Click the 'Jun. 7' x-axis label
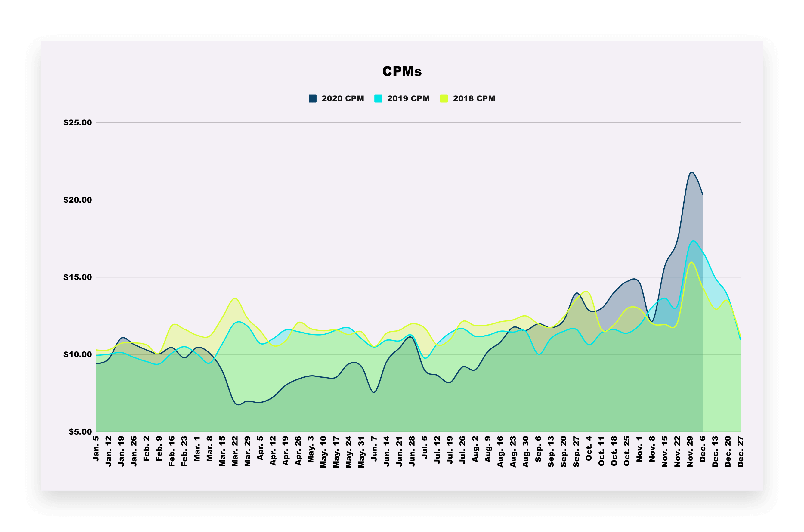 [x=374, y=449]
